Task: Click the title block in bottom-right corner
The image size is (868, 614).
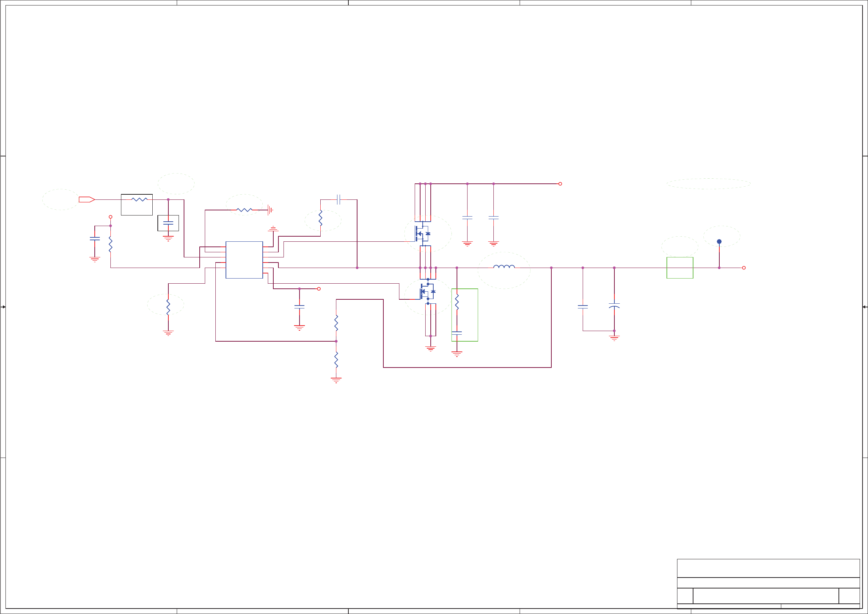Action: click(x=768, y=583)
